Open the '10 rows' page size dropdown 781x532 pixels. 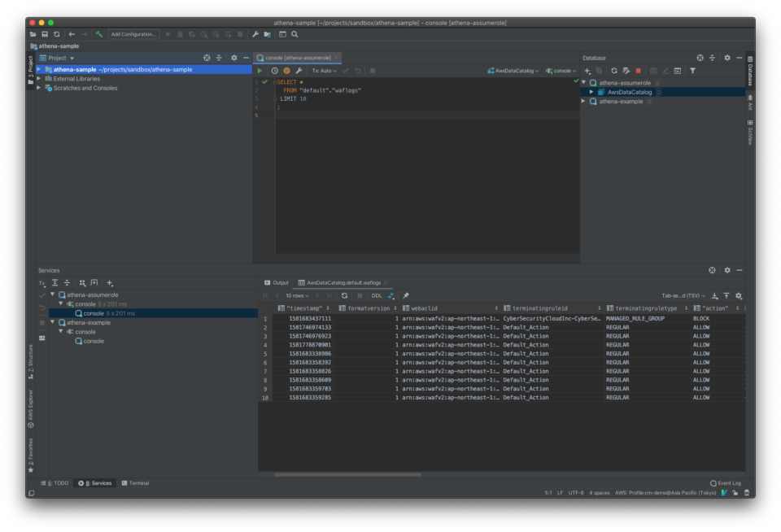(296, 295)
